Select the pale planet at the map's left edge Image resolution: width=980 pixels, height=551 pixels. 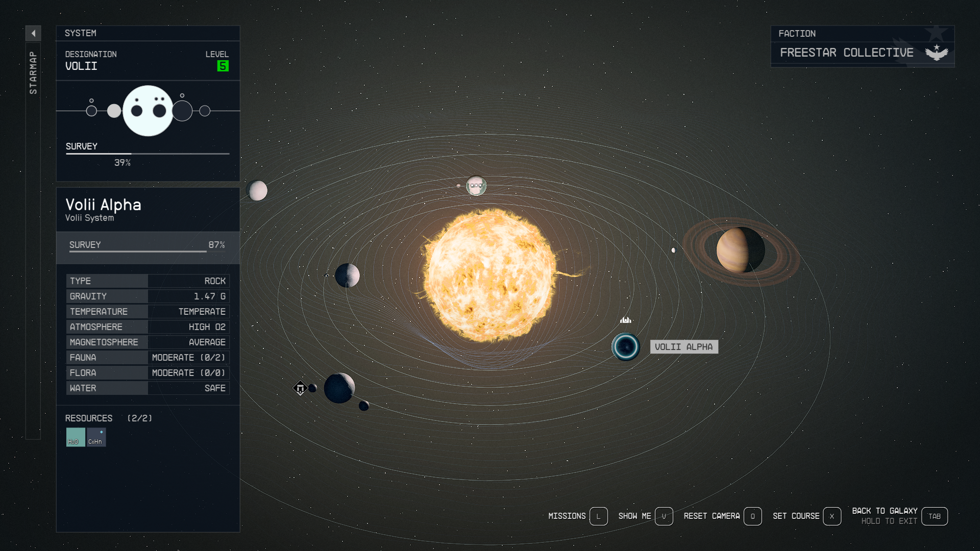click(x=257, y=191)
